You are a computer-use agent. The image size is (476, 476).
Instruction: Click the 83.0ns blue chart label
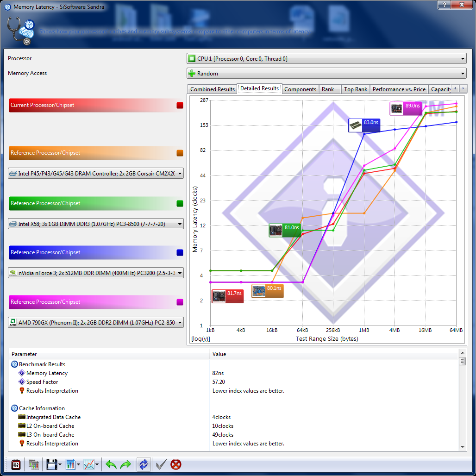[364, 125]
